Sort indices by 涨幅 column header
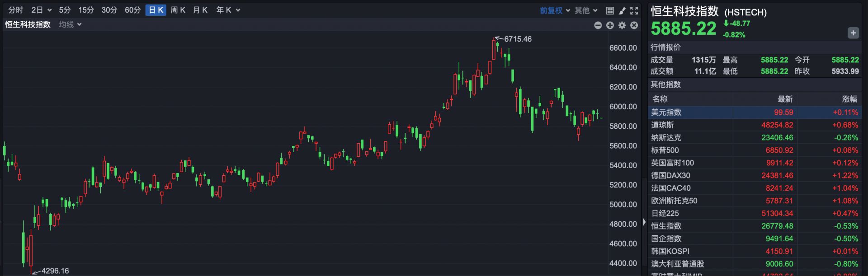The width and height of the screenshot is (868, 276). (849, 99)
